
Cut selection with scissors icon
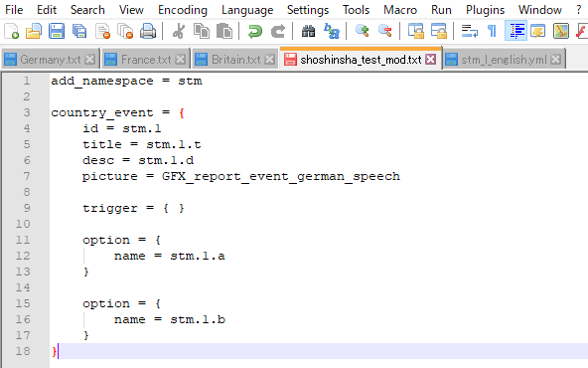[x=179, y=31]
